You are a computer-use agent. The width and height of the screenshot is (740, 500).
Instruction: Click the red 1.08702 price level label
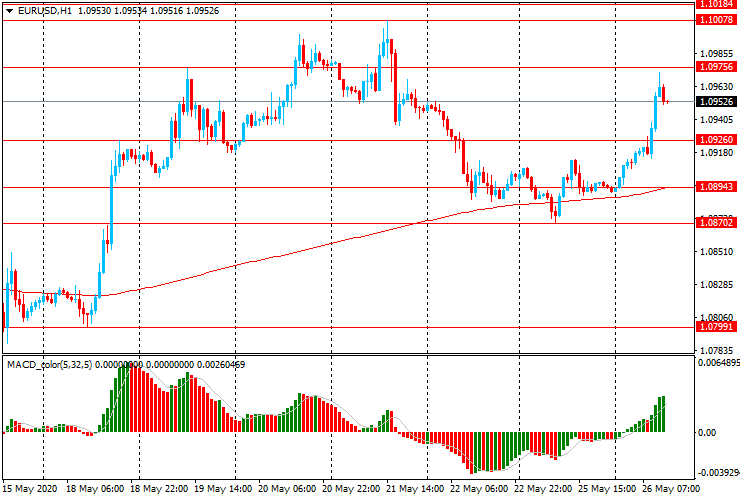[x=716, y=223]
